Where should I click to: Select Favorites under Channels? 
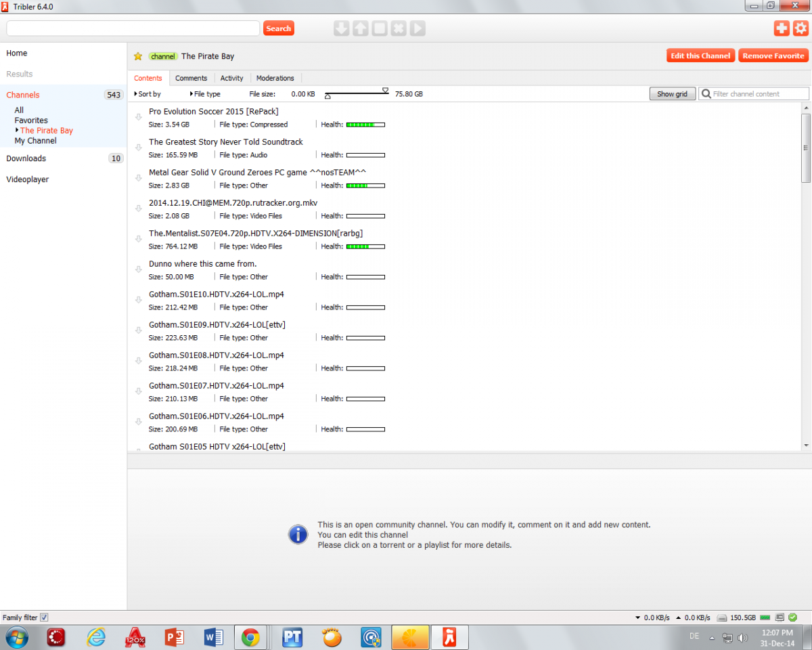[x=31, y=121]
